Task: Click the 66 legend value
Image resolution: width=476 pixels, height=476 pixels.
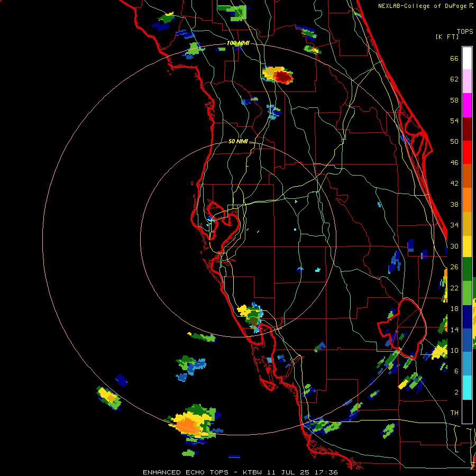Action: coord(454,59)
